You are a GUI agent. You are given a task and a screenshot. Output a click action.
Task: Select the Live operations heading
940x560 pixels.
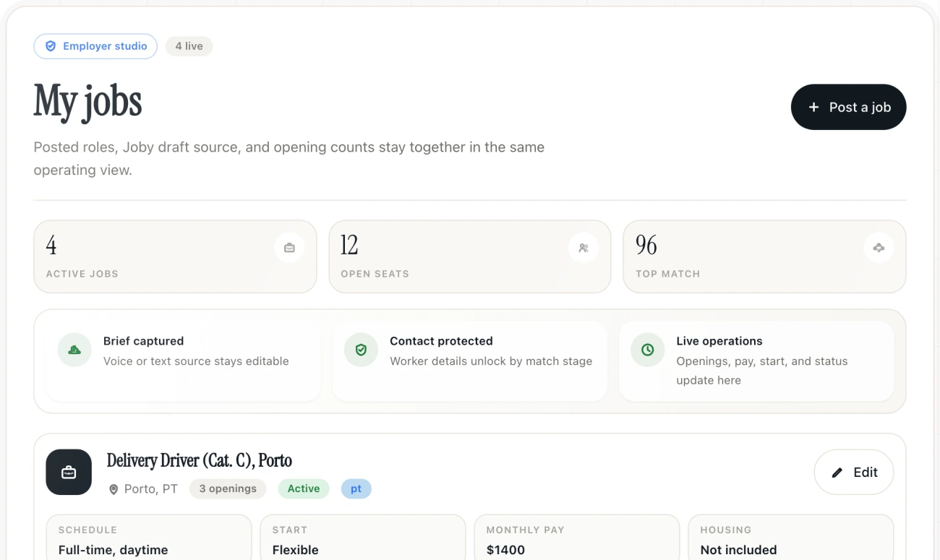tap(719, 341)
